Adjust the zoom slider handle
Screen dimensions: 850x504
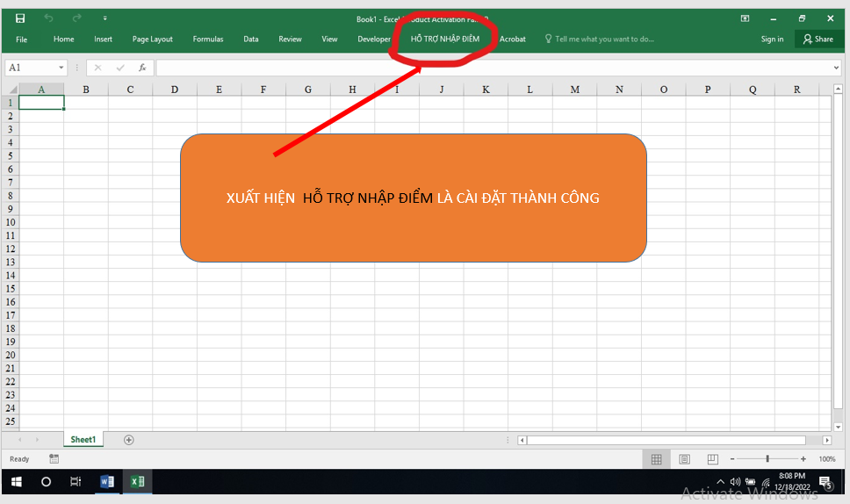coord(767,459)
